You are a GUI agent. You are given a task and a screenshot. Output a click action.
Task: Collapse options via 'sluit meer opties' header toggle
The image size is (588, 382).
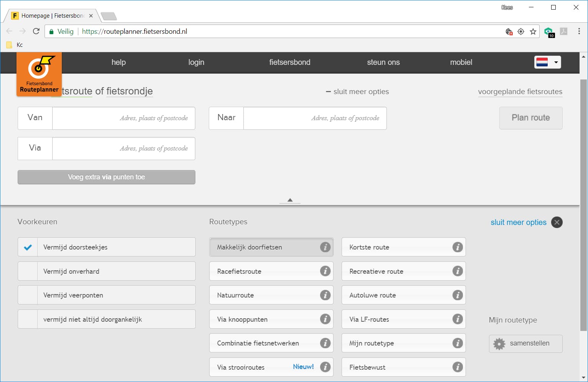[x=357, y=92]
